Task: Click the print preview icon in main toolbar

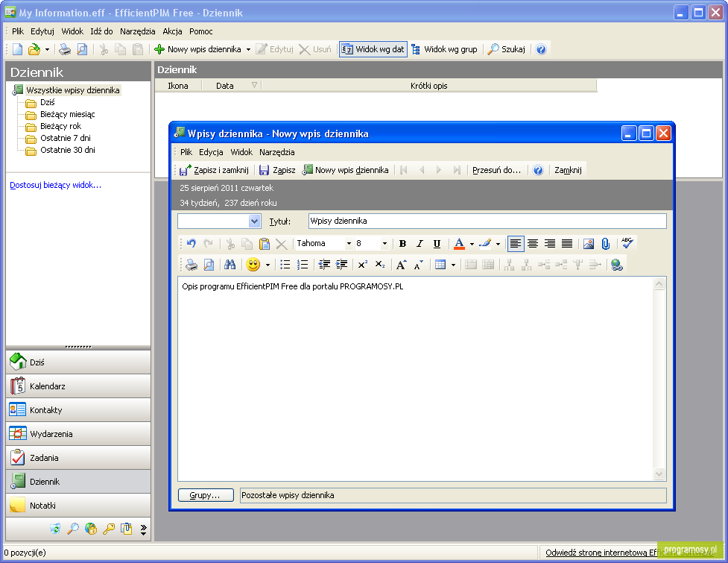Action: click(x=82, y=49)
